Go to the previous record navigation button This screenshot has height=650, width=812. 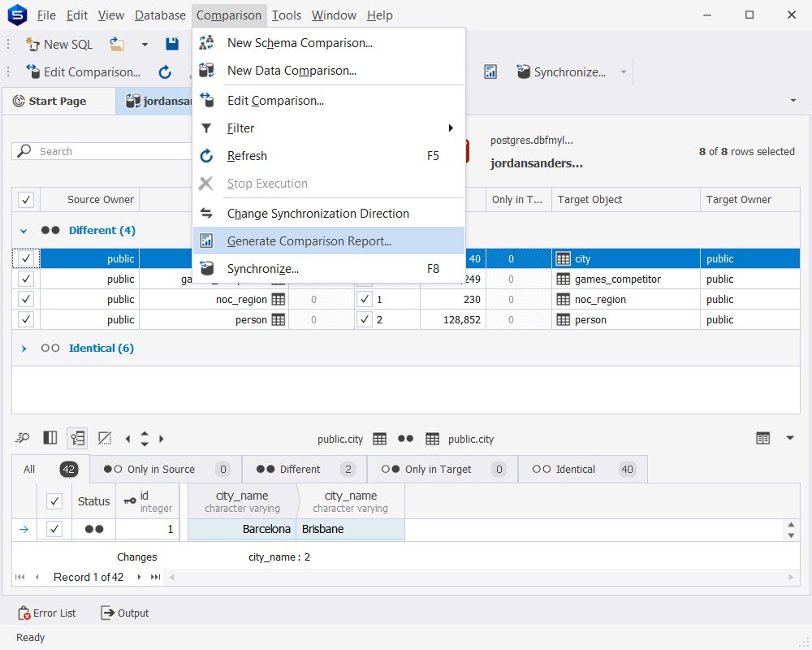pos(37,577)
